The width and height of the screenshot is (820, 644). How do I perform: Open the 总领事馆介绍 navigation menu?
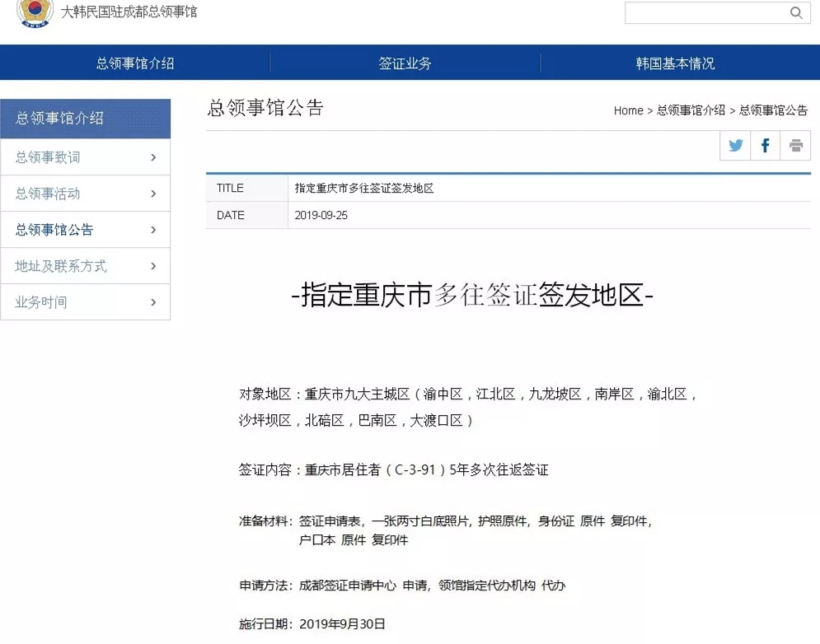coord(135,63)
